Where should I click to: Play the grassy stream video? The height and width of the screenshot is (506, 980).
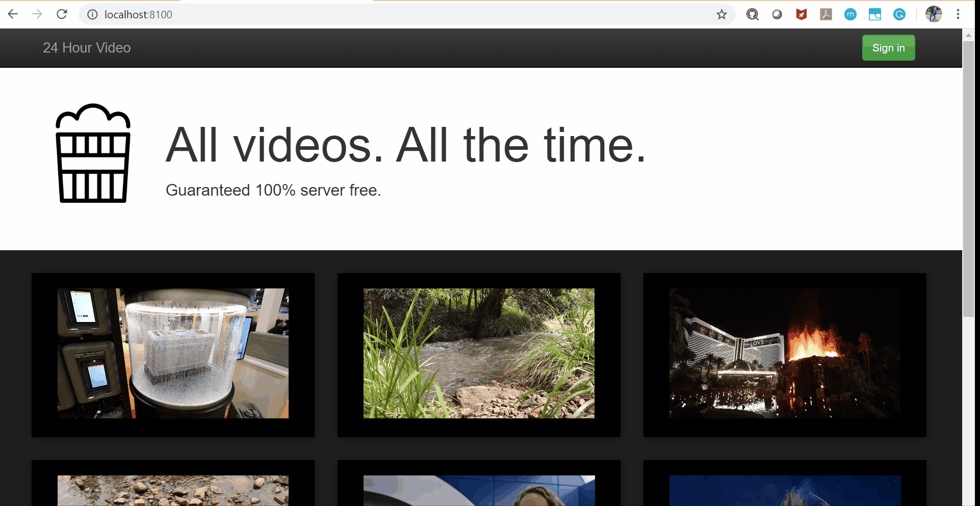(x=479, y=354)
